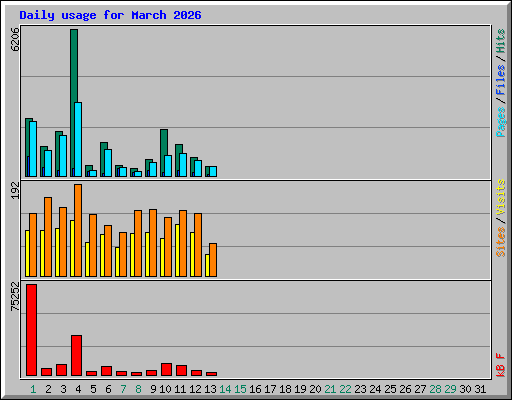Click green day 22 on the x-axis
The height and width of the screenshot is (400, 512).
coord(345,389)
